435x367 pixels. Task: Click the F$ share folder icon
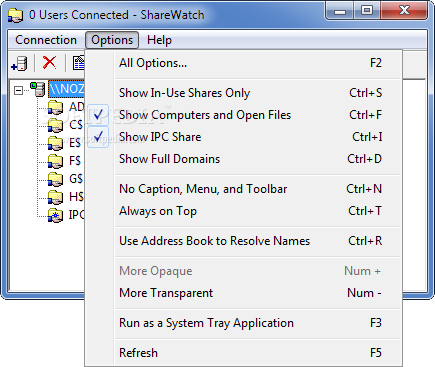coord(55,161)
